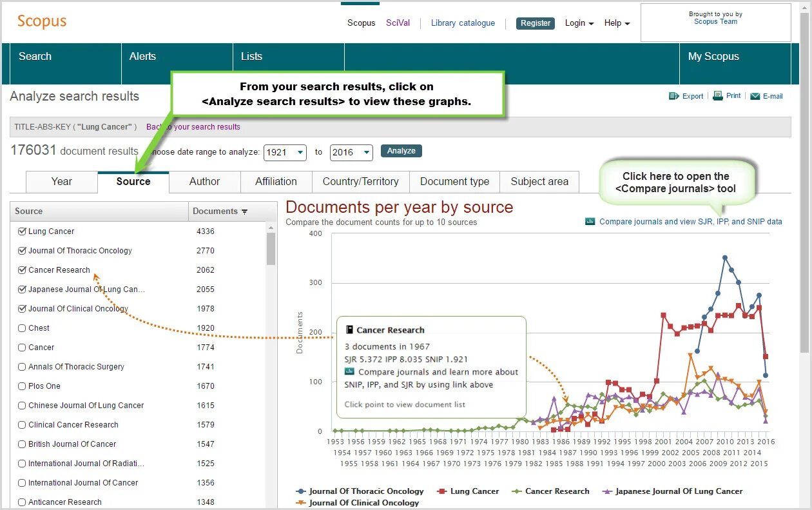Expand the Help dropdown menu
The image size is (812, 510).
tap(617, 23)
